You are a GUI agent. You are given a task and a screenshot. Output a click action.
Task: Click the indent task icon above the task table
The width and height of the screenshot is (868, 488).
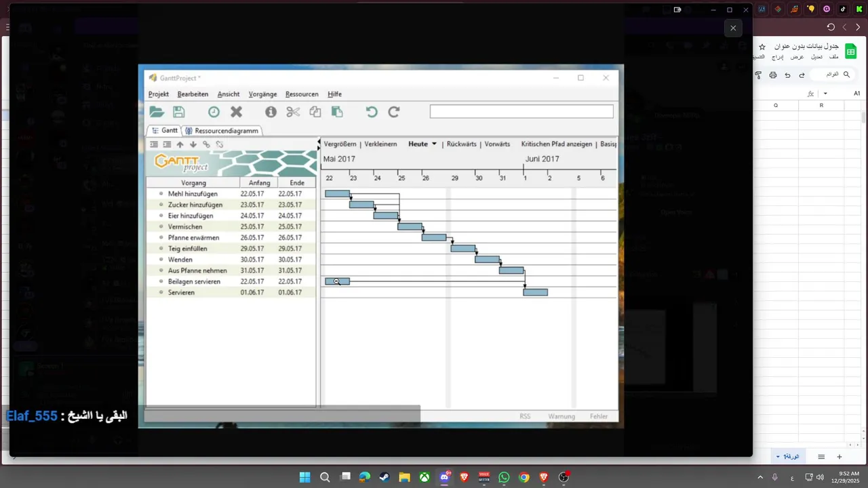(x=167, y=144)
